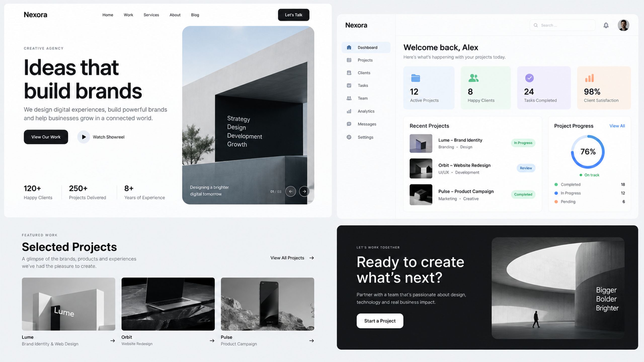Open Orbit project via its arrow
Viewport: 644px width, 362px height.
(212, 341)
